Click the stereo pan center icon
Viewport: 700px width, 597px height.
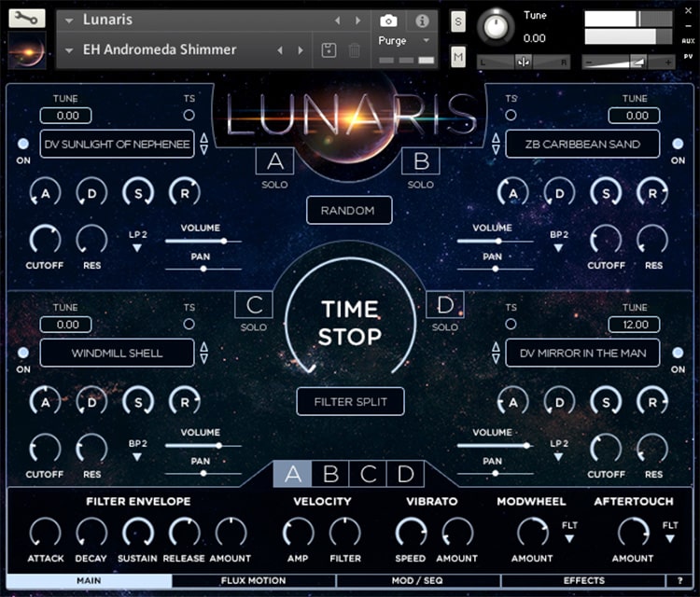[x=524, y=62]
